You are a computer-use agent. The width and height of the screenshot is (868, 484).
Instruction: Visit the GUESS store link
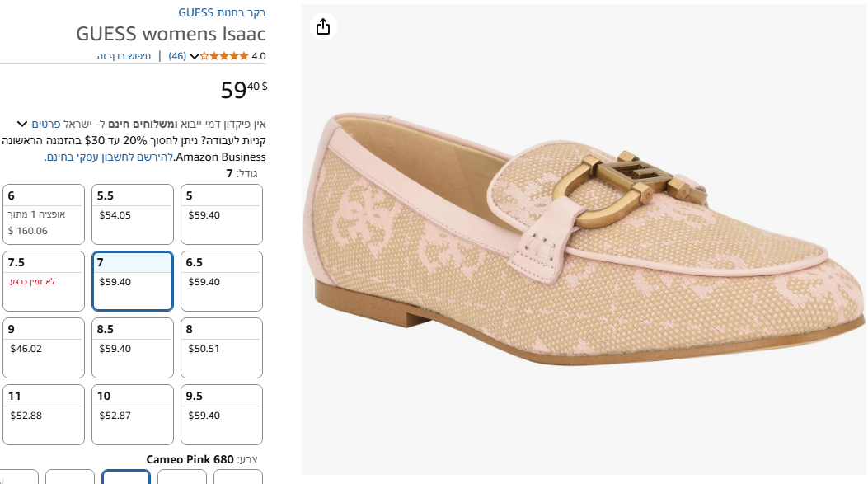click(222, 12)
